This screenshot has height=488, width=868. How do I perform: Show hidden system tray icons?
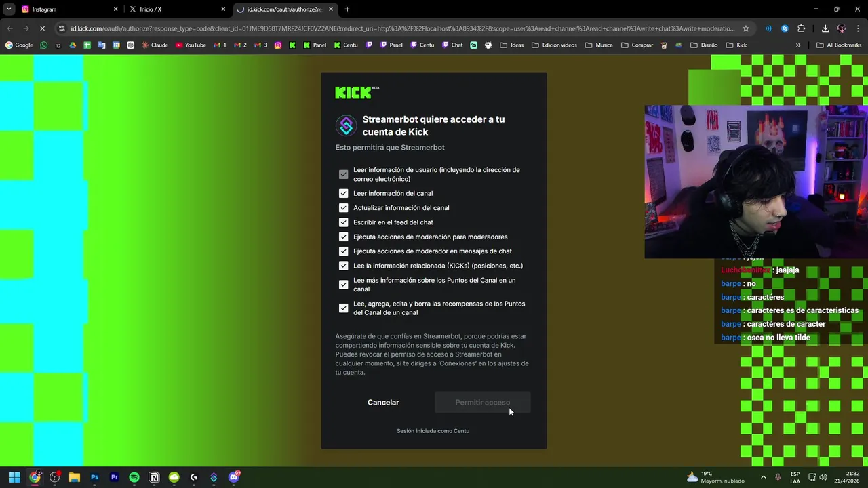pos(763,477)
